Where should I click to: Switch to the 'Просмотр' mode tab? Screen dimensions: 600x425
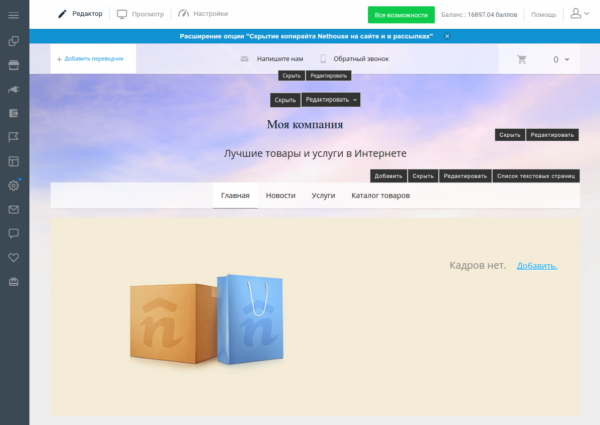(140, 14)
